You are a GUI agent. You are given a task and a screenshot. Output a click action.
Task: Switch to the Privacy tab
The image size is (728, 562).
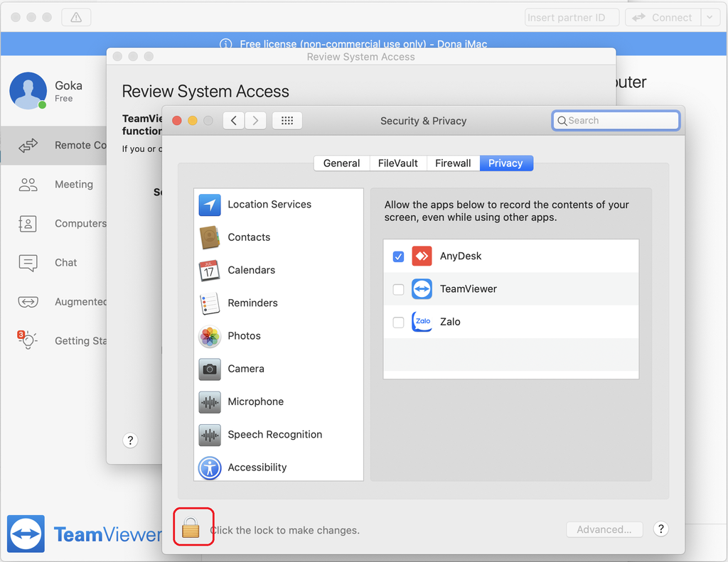click(506, 163)
